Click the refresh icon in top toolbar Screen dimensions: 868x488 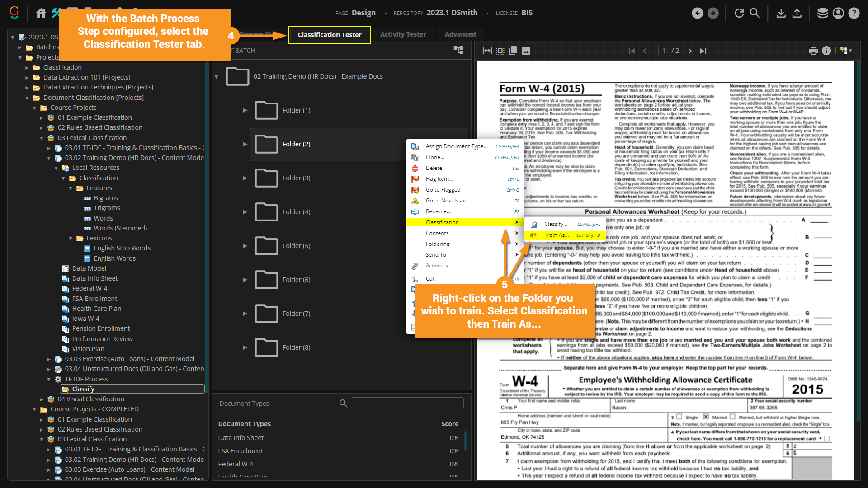tap(739, 13)
